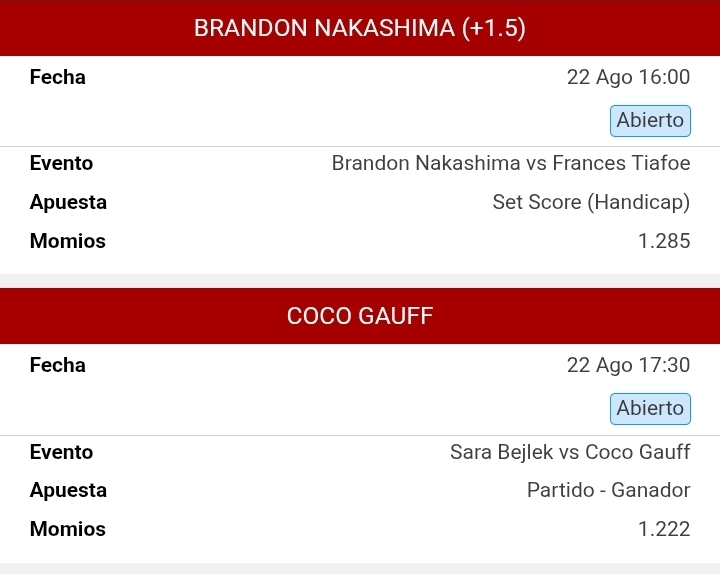Screen dimensions: 720x574
Task: Click the BRANDON NAKASHIMA (+1.5) header
Action: (360, 28)
